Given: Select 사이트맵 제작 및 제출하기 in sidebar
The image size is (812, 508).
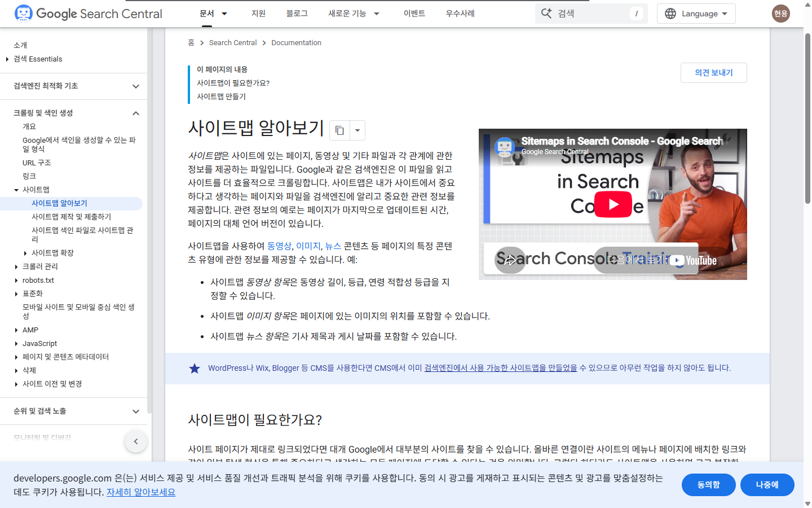Looking at the screenshot, I should 72,217.
